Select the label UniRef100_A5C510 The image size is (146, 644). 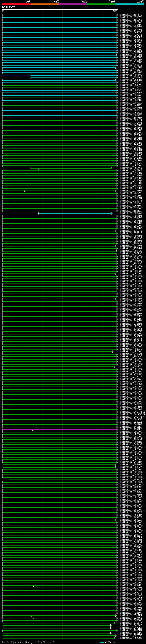[131, 168]
